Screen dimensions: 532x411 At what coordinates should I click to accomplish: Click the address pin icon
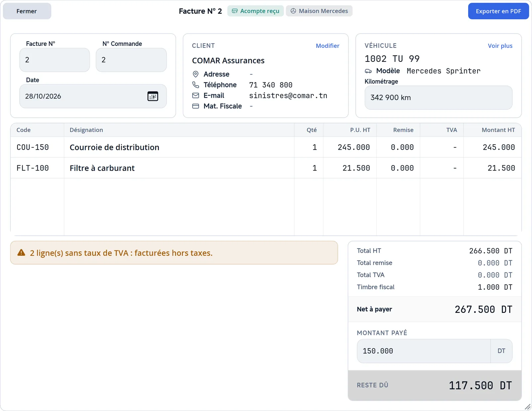tap(196, 74)
